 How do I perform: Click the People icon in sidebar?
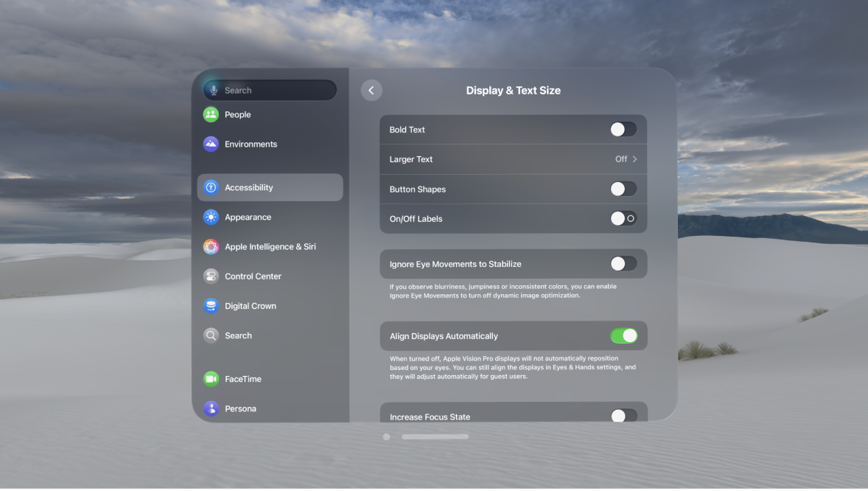point(211,115)
